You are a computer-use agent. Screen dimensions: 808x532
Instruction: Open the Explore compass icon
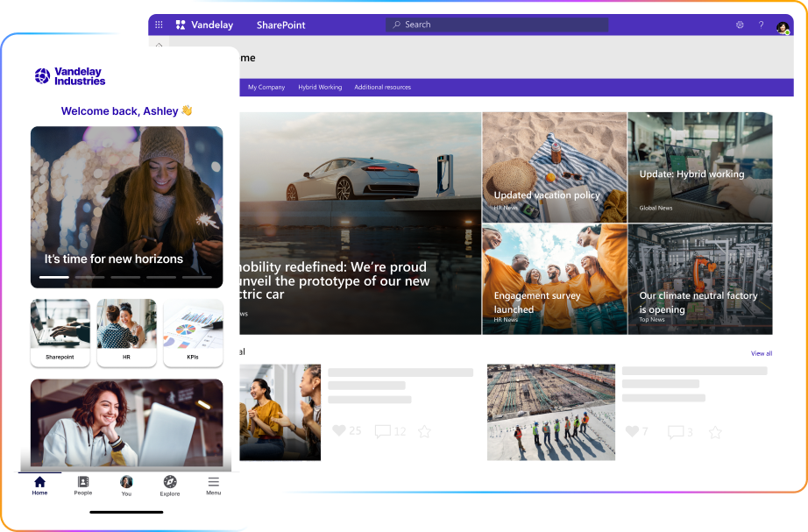tap(169, 483)
